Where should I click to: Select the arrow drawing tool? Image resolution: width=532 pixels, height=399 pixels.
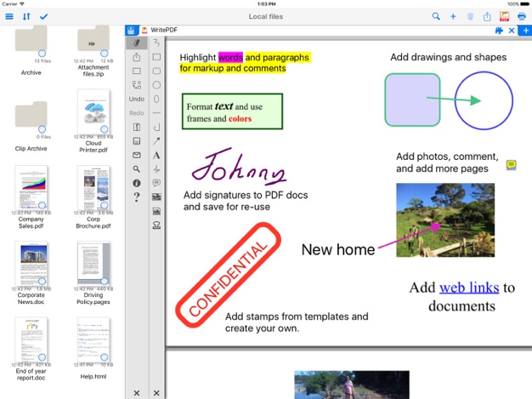[x=156, y=140]
